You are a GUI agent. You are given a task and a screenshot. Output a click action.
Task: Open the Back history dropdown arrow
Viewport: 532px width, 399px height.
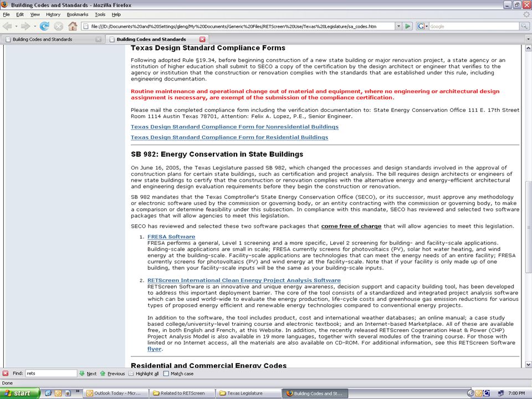pos(16,26)
